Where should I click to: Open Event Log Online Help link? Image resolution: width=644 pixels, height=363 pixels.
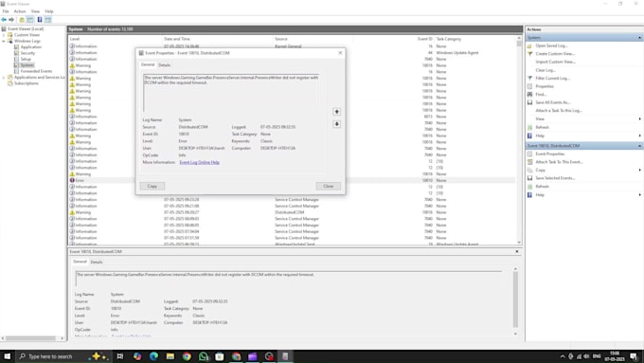click(x=199, y=162)
